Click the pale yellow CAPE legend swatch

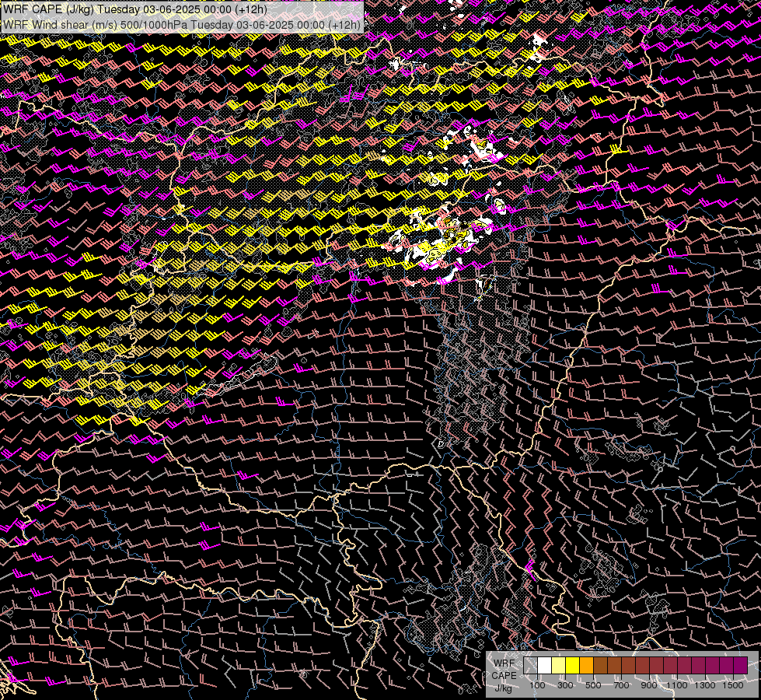(559, 666)
